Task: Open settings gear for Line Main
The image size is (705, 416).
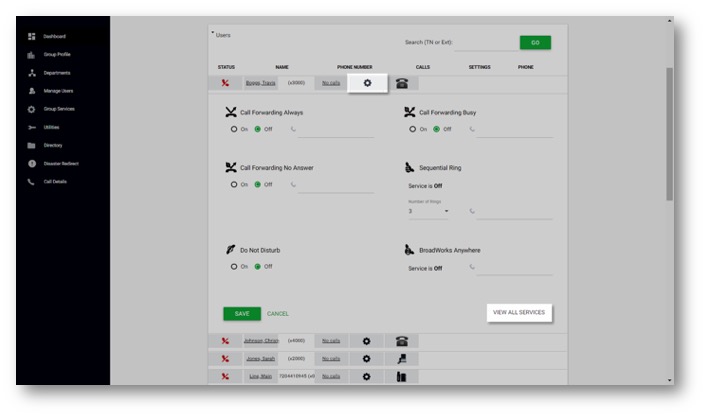Action: click(366, 376)
